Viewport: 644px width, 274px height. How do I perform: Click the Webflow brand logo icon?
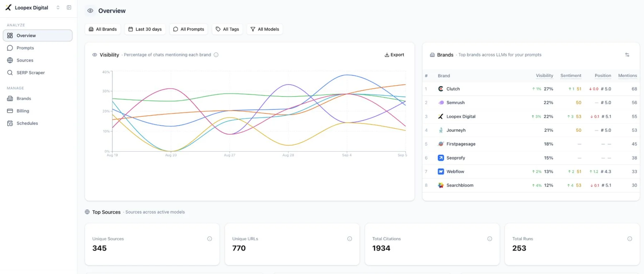(441, 172)
